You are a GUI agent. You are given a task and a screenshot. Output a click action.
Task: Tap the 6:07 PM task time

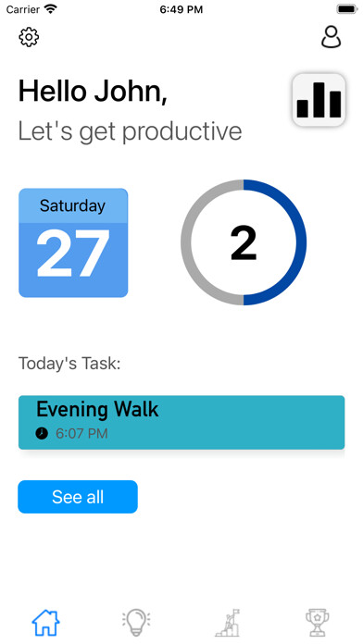point(81,433)
